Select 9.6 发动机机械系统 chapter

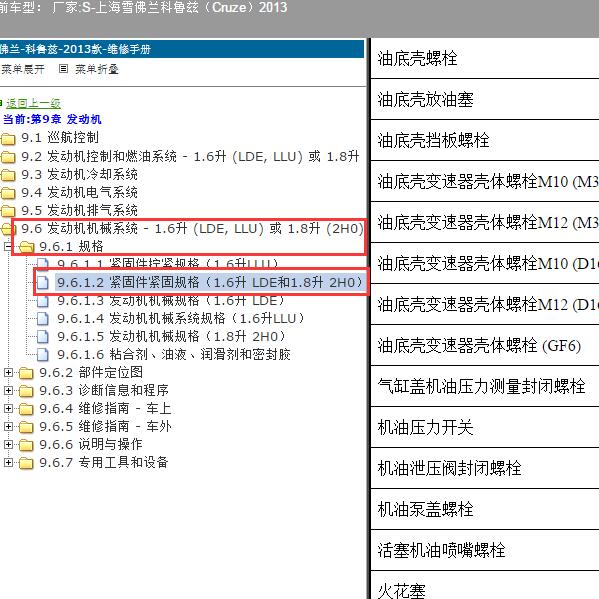pos(192,228)
